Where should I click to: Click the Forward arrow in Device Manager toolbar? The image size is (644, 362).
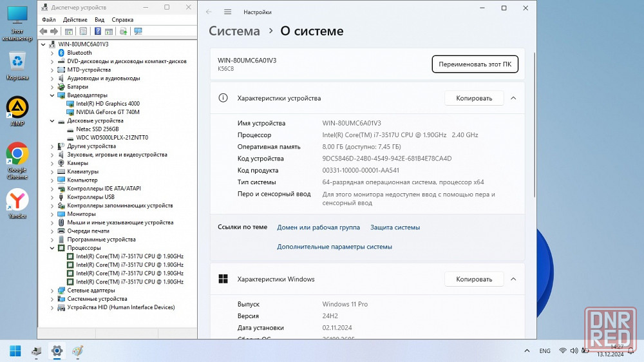(x=54, y=31)
